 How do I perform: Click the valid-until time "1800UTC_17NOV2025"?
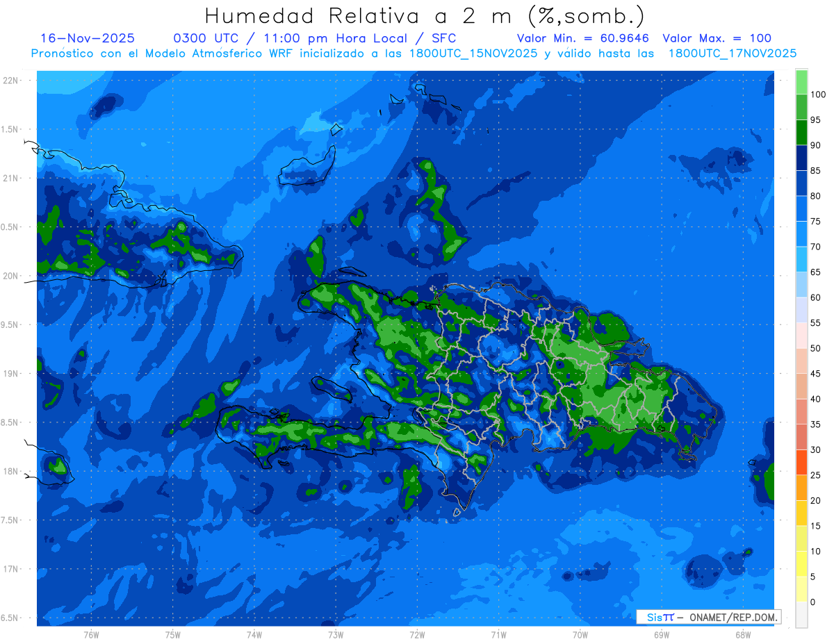733,53
